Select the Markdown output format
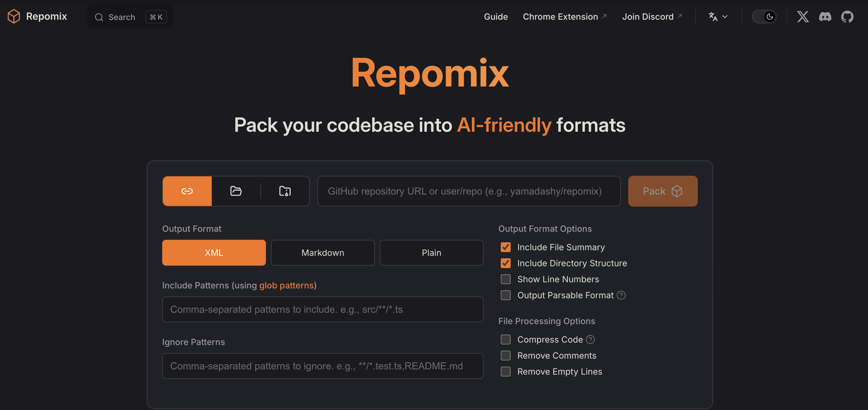Image resolution: width=868 pixels, height=410 pixels. pyautogui.click(x=323, y=253)
